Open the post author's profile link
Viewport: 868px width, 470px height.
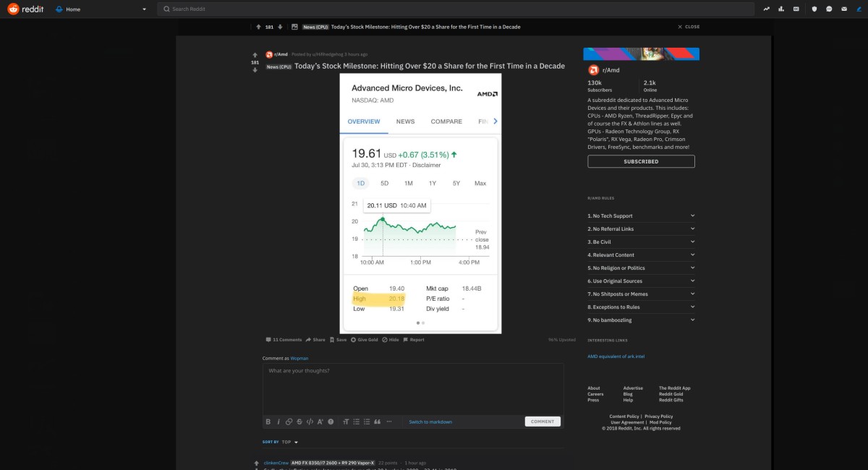pyautogui.click(x=327, y=54)
